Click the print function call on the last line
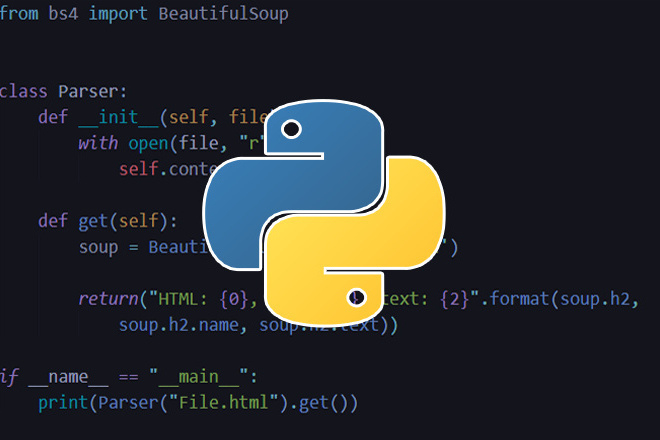The width and height of the screenshot is (660, 440). pos(62,402)
